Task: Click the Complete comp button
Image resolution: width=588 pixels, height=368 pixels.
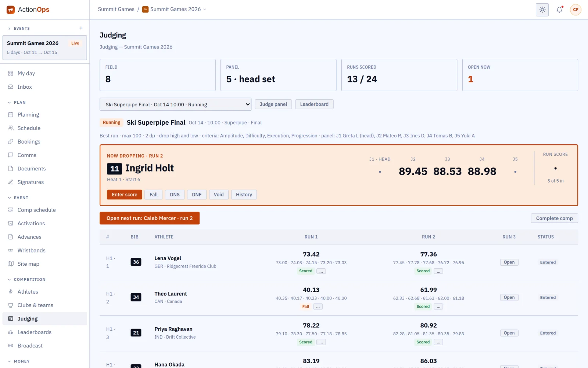Action: point(554,218)
